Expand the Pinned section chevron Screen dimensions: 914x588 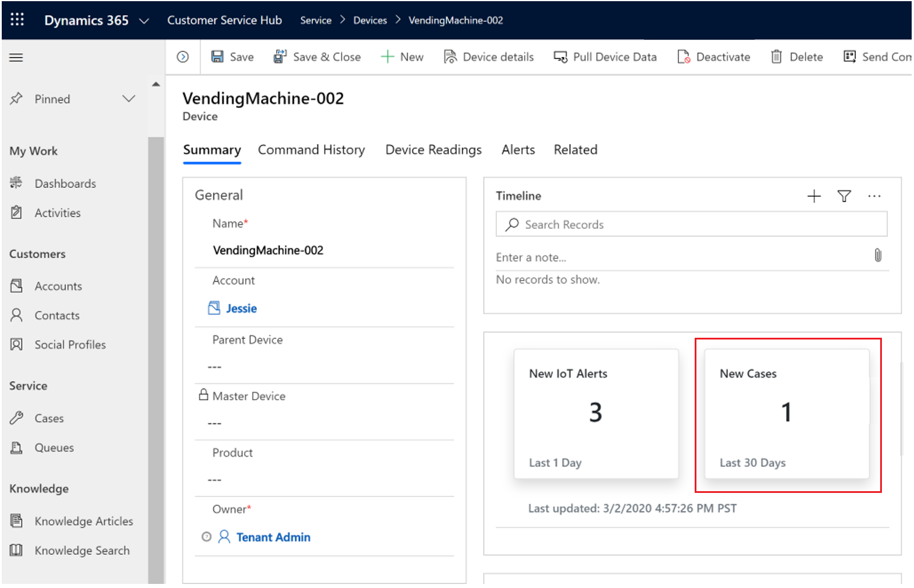[129, 99]
